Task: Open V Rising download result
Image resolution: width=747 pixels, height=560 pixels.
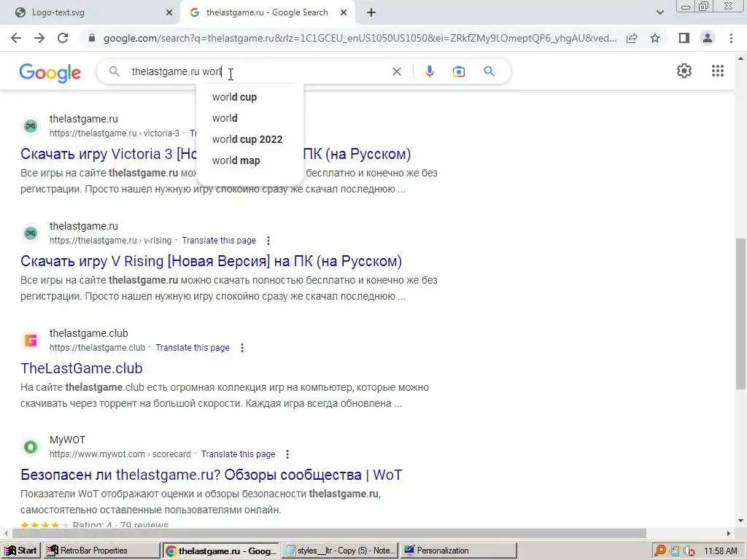Action: (211, 261)
